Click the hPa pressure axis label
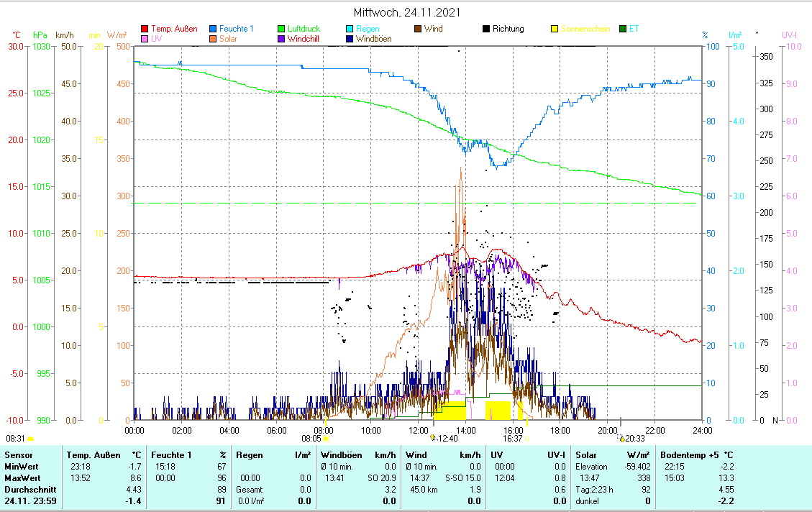This screenshot has height=512, width=812. pyautogui.click(x=41, y=35)
